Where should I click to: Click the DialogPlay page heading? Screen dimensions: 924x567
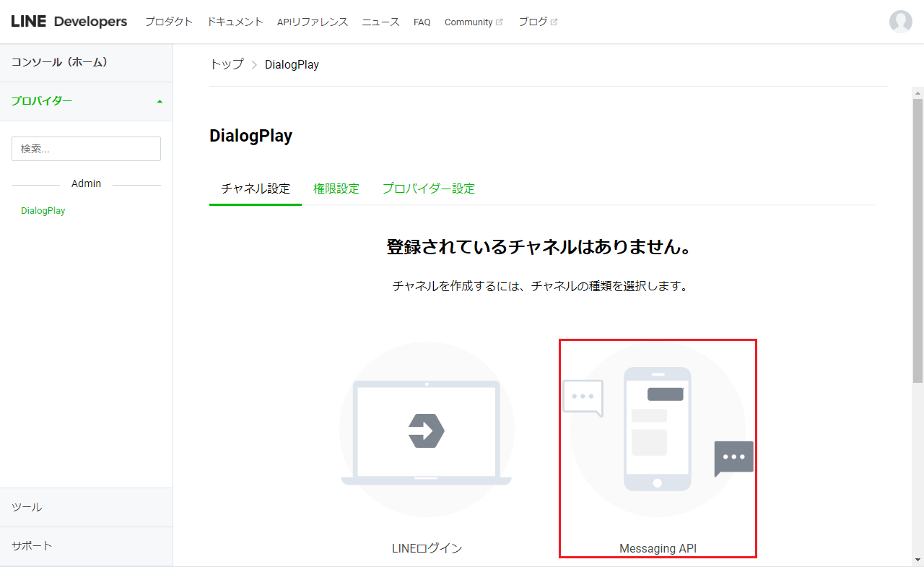pos(250,136)
